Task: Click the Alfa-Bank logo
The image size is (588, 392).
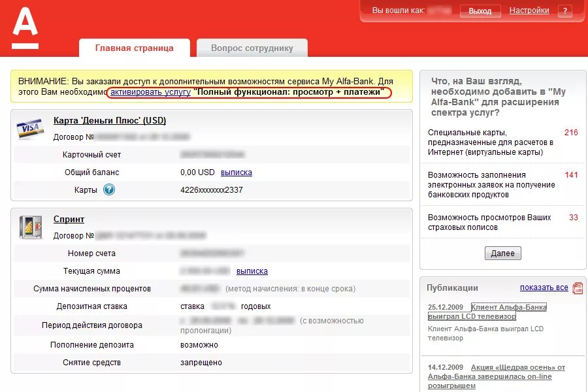Action: pos(25,27)
